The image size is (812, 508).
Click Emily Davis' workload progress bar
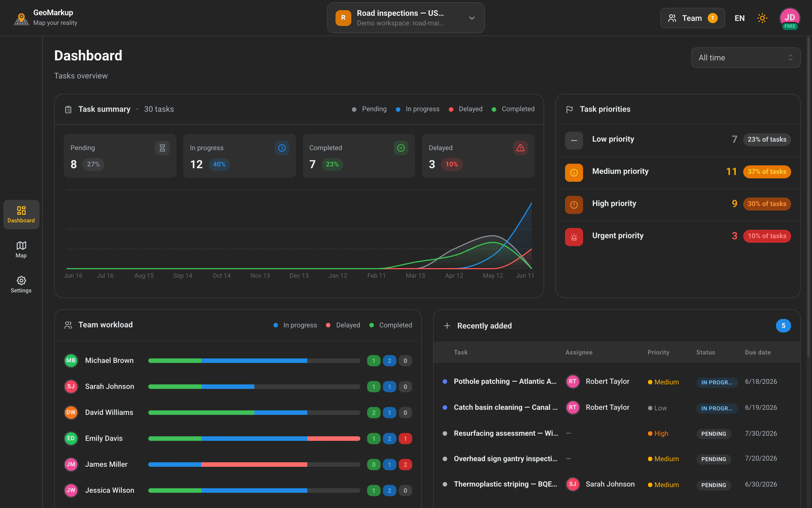coord(254,439)
